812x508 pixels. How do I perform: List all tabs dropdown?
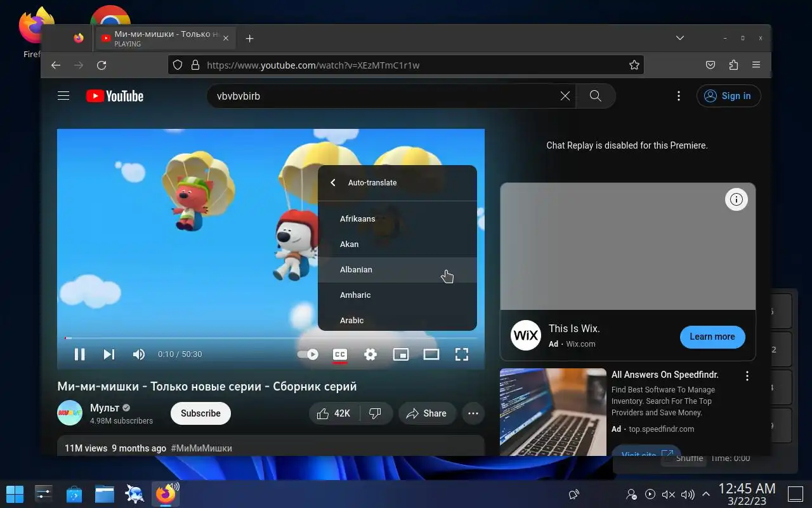click(x=679, y=38)
